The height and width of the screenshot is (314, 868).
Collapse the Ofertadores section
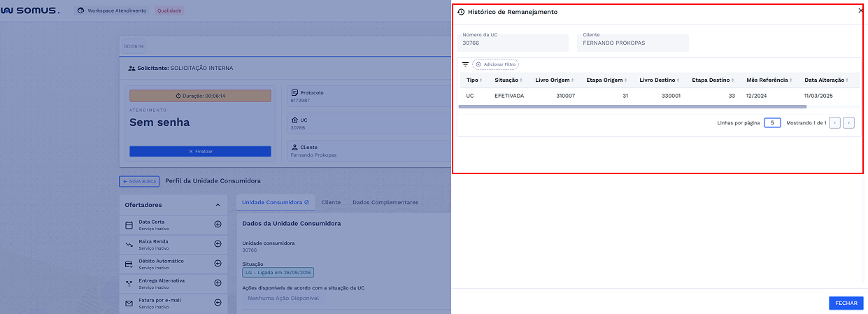pyautogui.click(x=218, y=205)
